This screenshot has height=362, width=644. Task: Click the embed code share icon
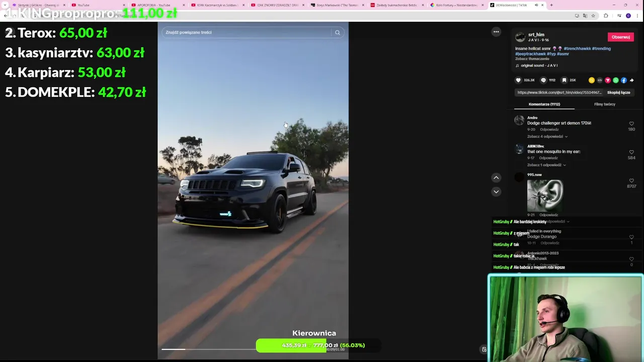(600, 80)
